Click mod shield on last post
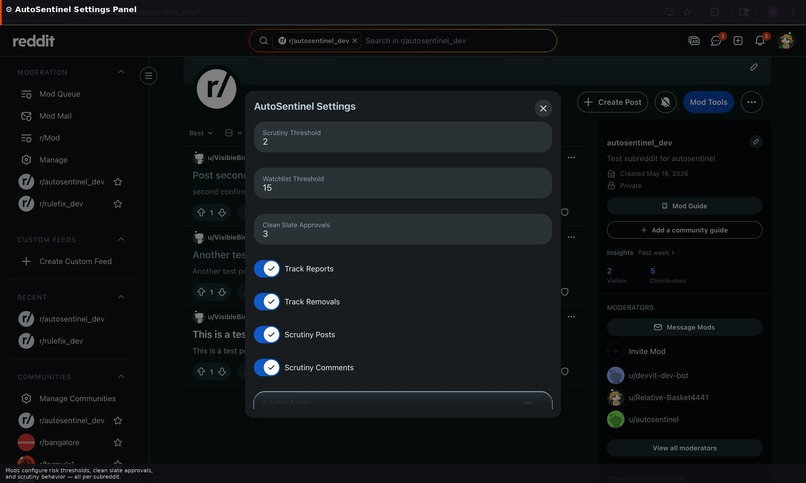 [564, 371]
